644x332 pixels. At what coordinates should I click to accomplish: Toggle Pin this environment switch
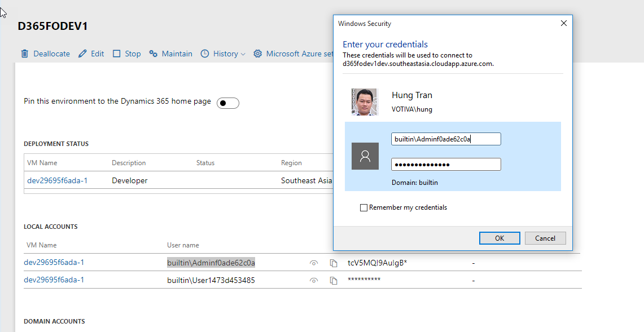click(x=228, y=103)
